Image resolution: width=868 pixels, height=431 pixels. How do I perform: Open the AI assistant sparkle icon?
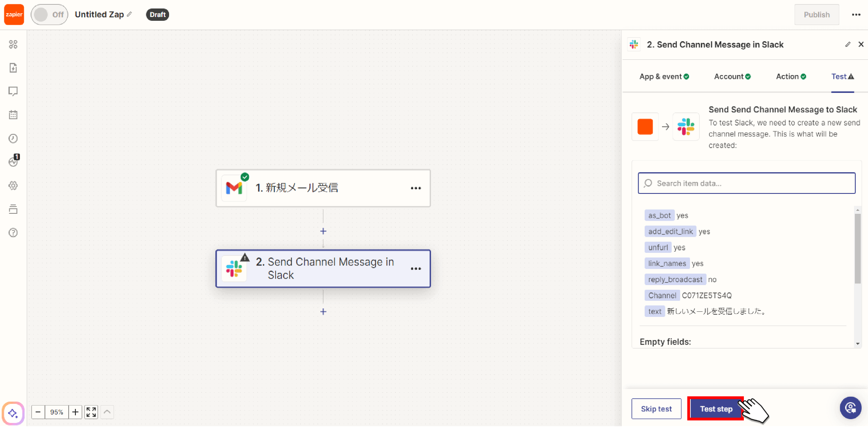(x=13, y=413)
